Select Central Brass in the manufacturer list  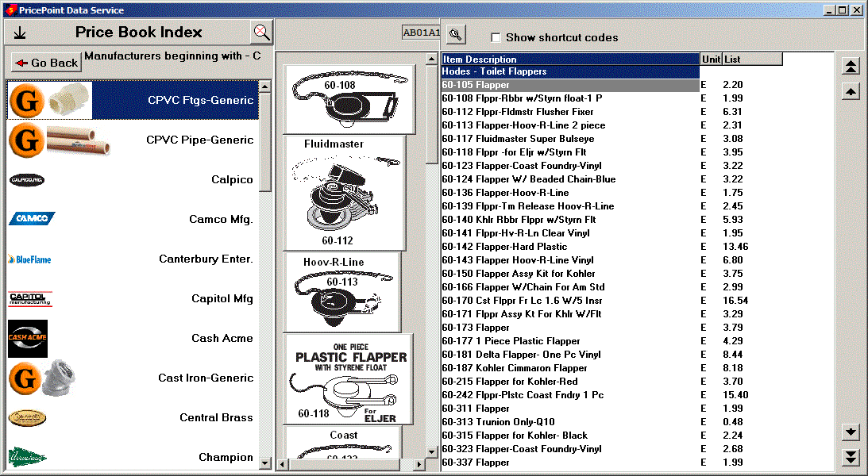coord(216,418)
